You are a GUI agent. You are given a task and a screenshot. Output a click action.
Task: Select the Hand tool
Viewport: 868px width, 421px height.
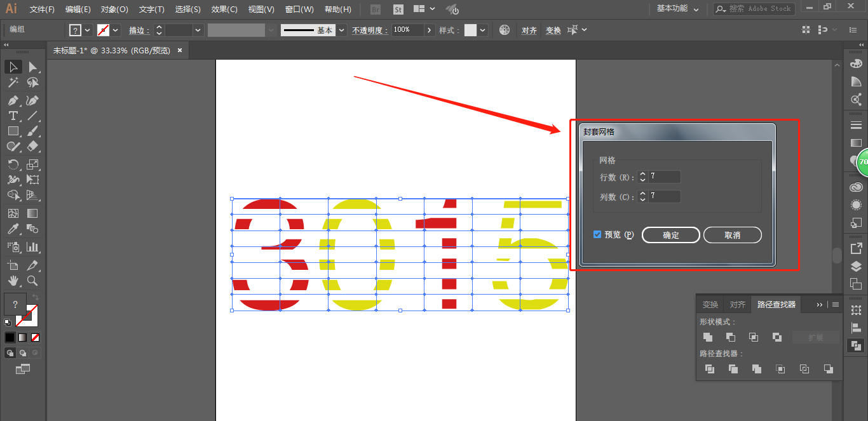tap(13, 281)
